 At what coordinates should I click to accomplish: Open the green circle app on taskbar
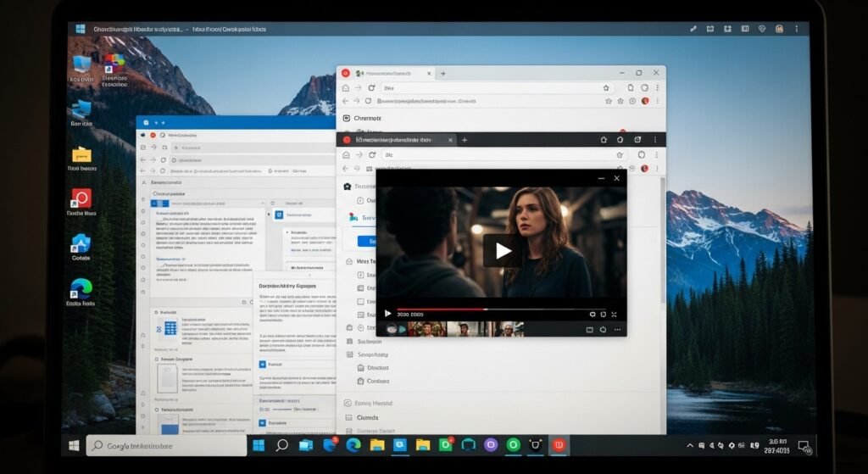(512, 445)
